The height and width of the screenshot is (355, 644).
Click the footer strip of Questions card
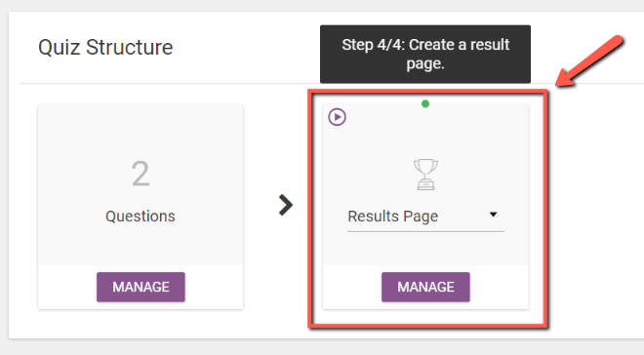click(x=141, y=287)
